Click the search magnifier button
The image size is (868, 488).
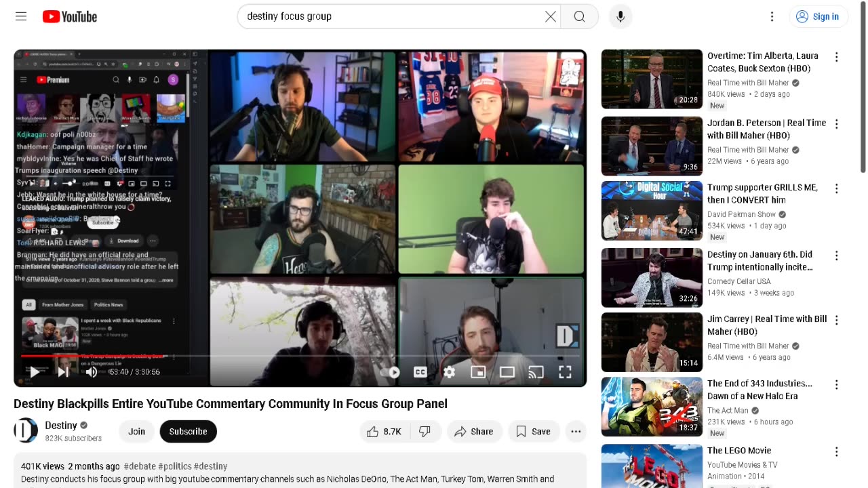tap(580, 16)
